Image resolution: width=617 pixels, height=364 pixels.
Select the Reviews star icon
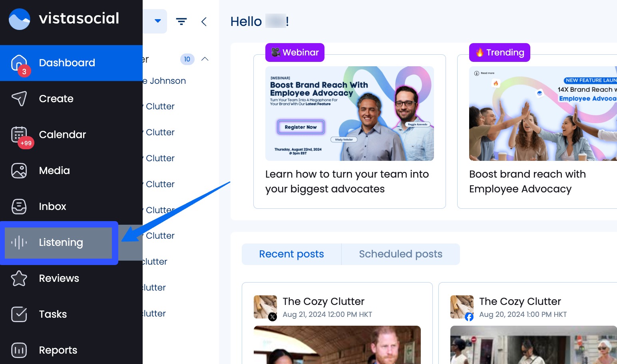tap(19, 278)
